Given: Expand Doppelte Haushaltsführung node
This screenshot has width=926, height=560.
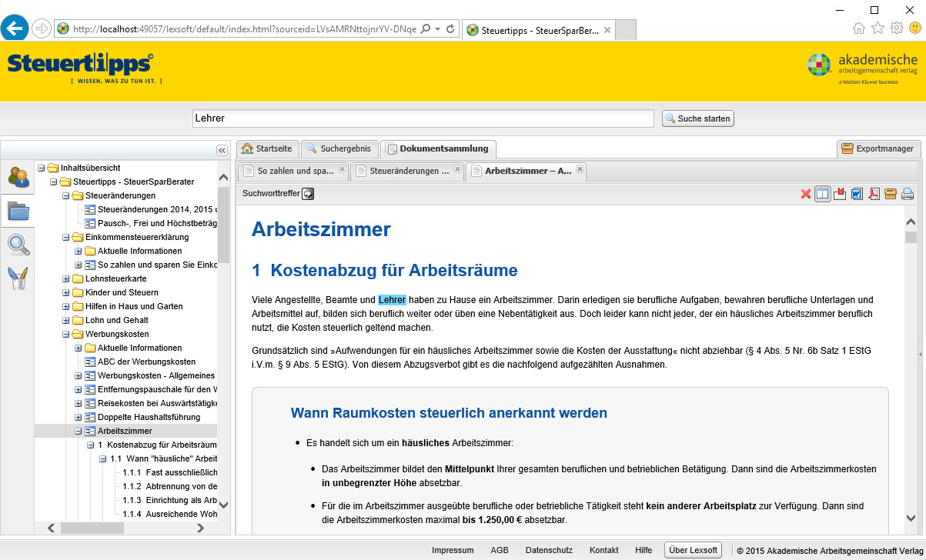Looking at the screenshot, I should 79,417.
